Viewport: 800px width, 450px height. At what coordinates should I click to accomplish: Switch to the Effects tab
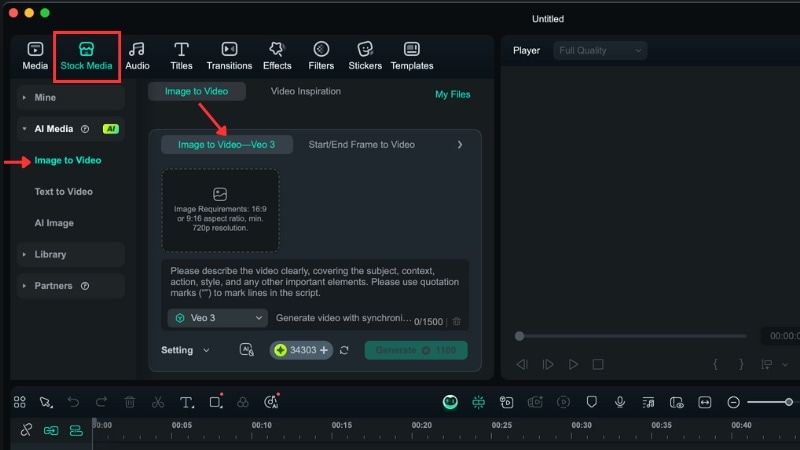click(x=277, y=56)
